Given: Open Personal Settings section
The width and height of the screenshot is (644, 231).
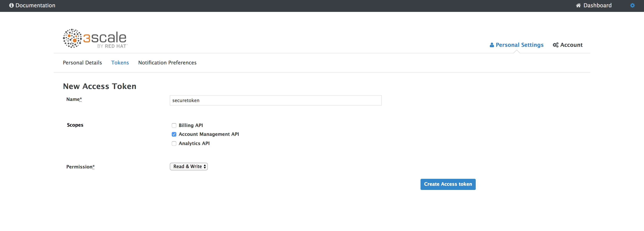Looking at the screenshot, I should pyautogui.click(x=517, y=45).
